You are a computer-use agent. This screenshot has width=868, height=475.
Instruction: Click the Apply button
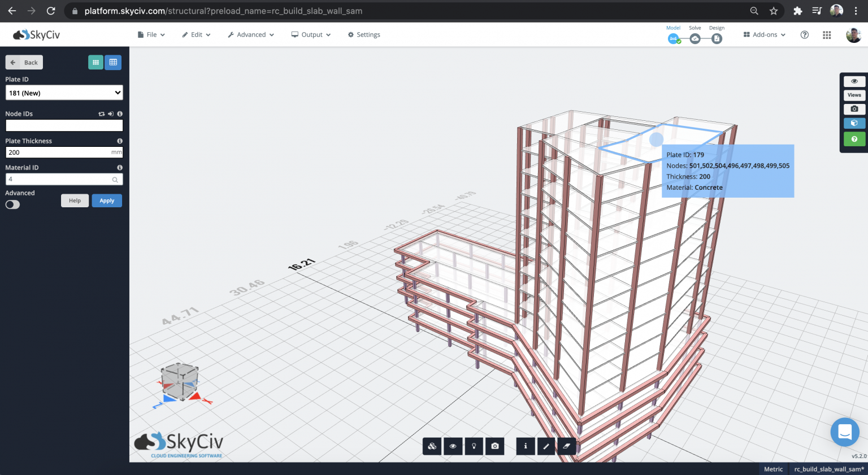coord(107,201)
